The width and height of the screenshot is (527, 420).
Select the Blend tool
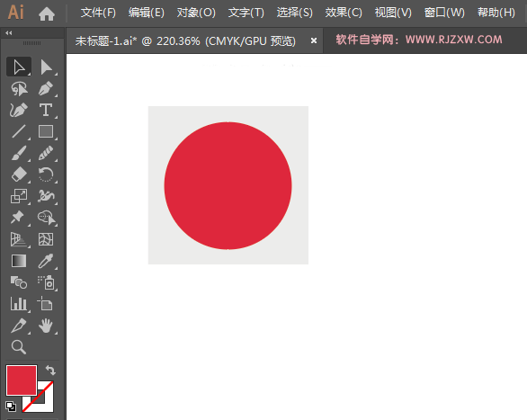[19, 282]
